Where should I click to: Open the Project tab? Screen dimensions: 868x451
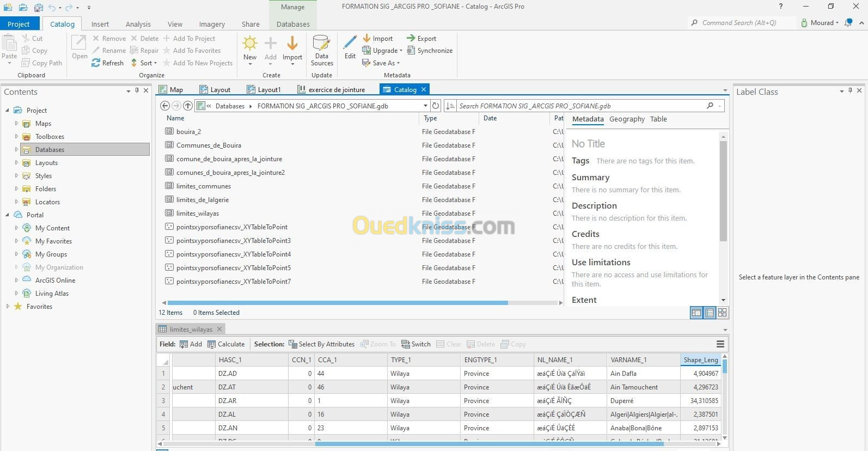(19, 24)
